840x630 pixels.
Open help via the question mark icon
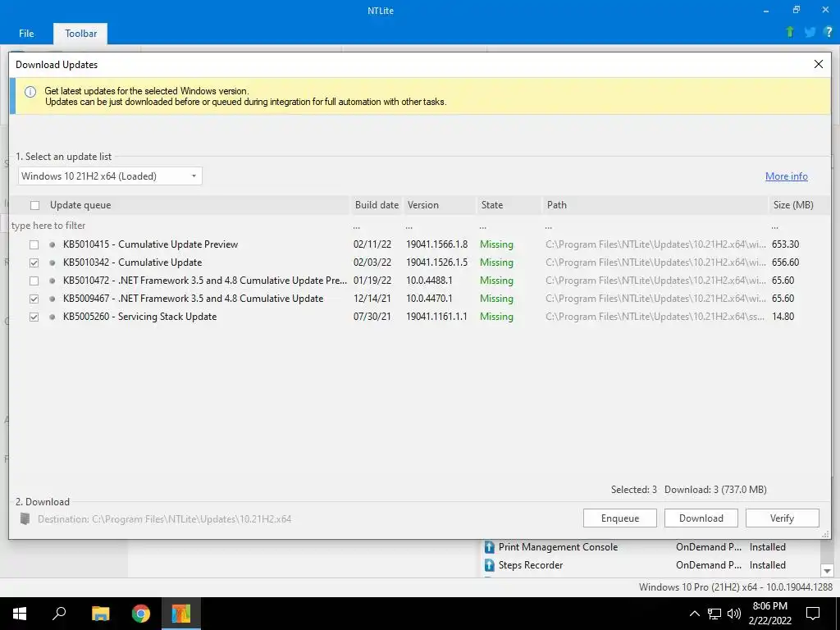click(829, 32)
